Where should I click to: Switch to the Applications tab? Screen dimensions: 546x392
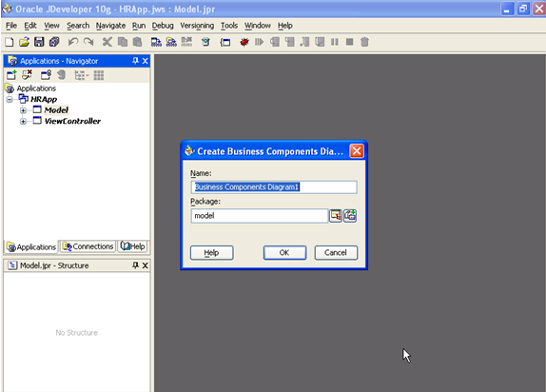(x=31, y=246)
